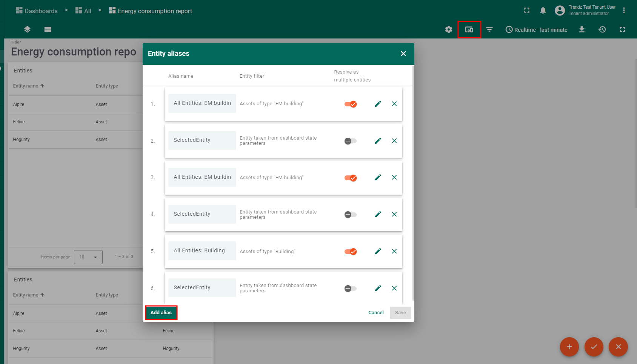
Task: Edit the All Entities: Building alias
Action: pyautogui.click(x=378, y=251)
